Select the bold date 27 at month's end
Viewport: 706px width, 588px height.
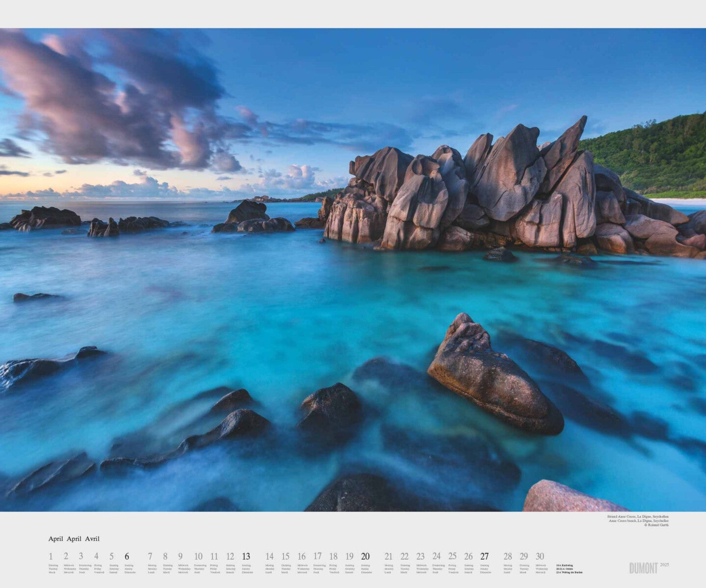point(485,556)
